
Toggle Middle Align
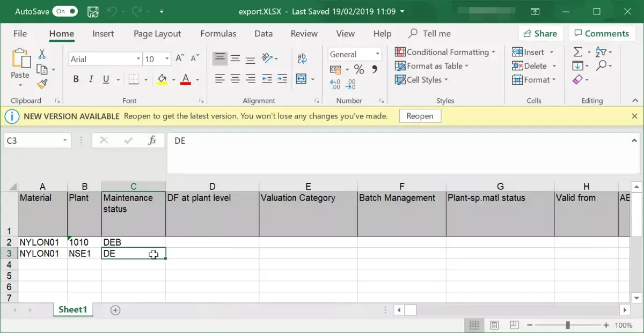tap(235, 58)
